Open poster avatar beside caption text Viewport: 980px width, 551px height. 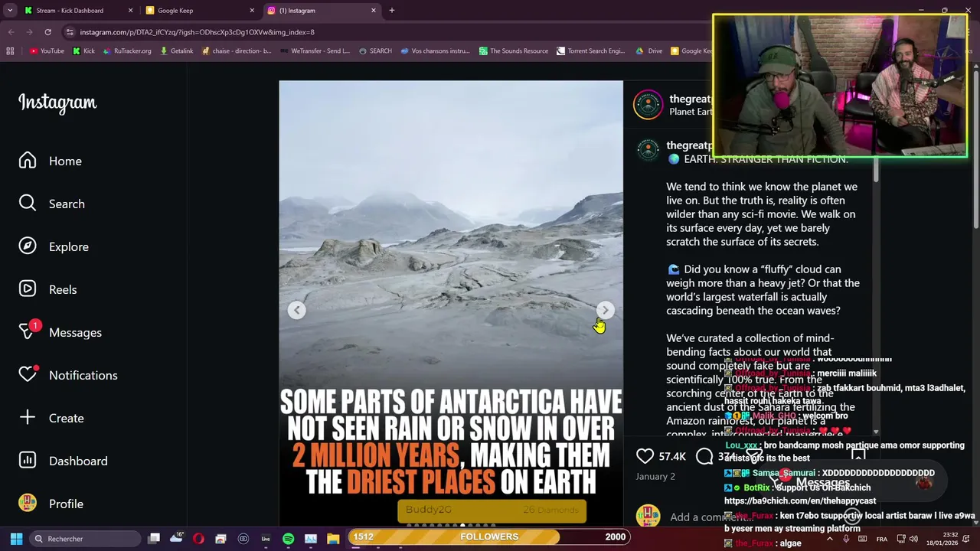click(648, 150)
